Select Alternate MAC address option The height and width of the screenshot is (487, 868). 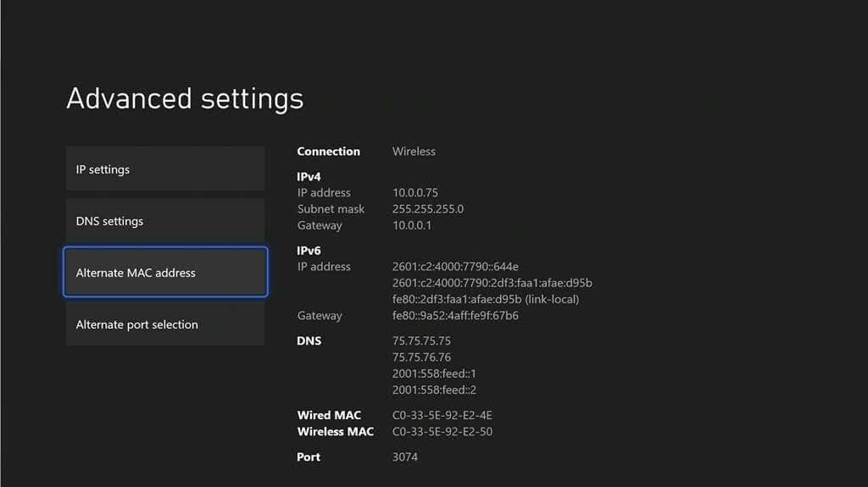[165, 272]
